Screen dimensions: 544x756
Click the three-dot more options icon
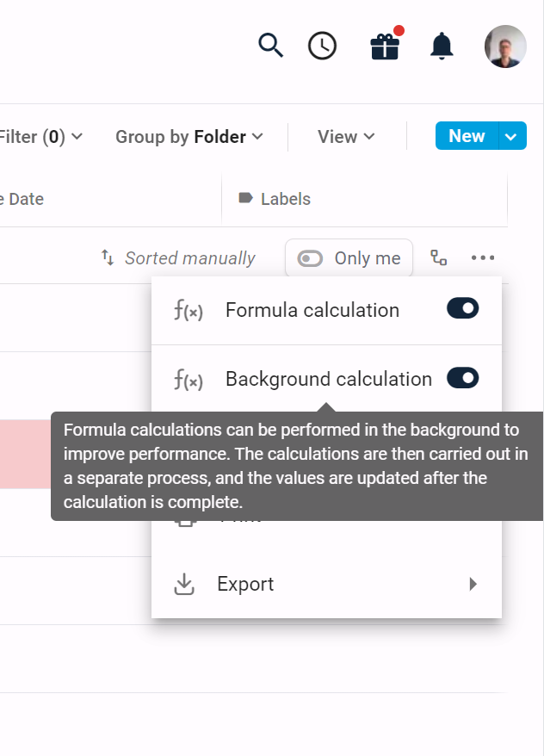(483, 258)
